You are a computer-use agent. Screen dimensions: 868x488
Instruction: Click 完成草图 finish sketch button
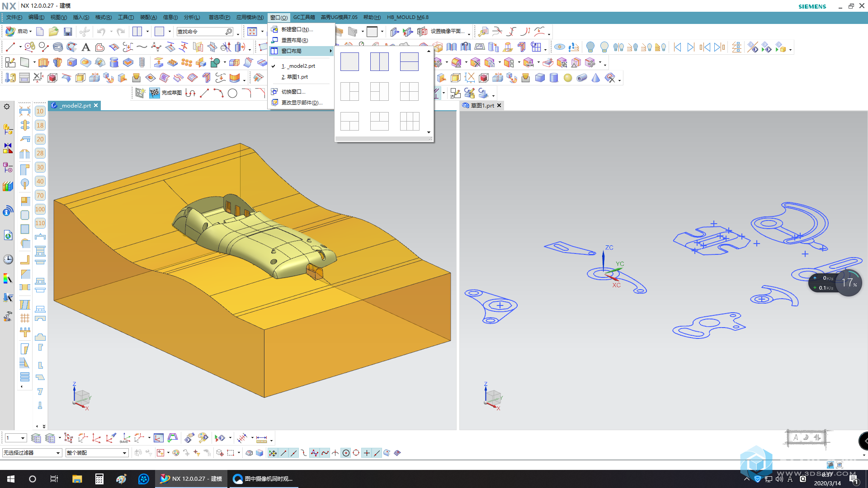(x=166, y=93)
